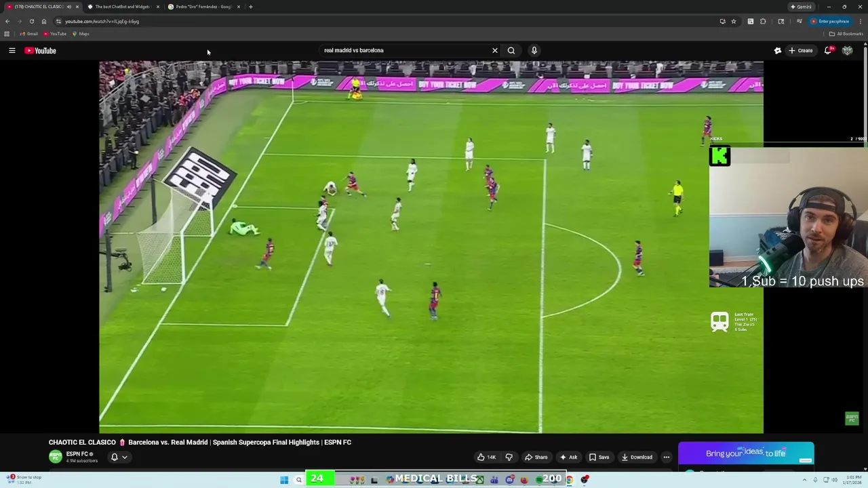Click the Gemini button in title bar
868x488 pixels.
tap(801, 7)
